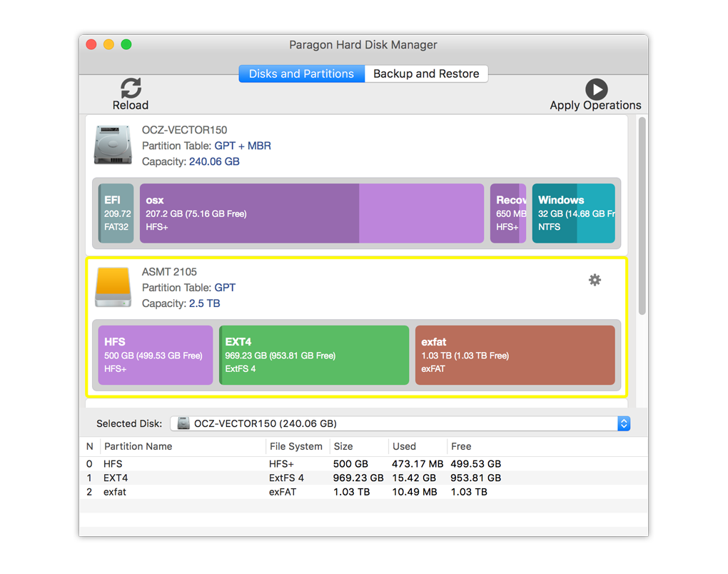Select the osx HFS+ partition block

(311, 213)
